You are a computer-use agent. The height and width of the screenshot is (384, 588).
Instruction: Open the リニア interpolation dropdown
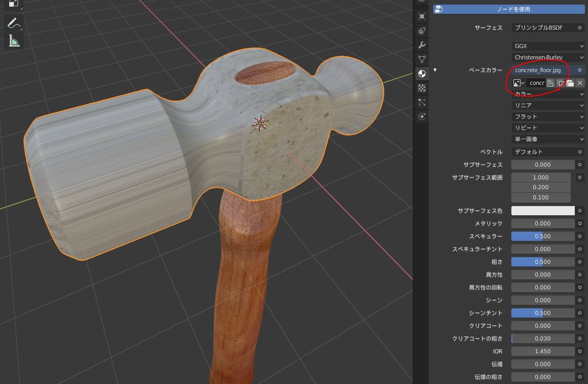[x=548, y=105]
